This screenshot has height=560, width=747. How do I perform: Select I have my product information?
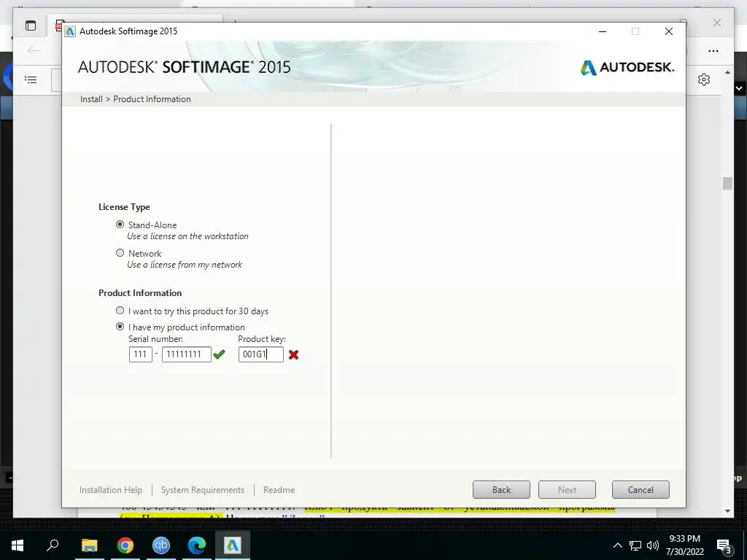click(x=120, y=327)
